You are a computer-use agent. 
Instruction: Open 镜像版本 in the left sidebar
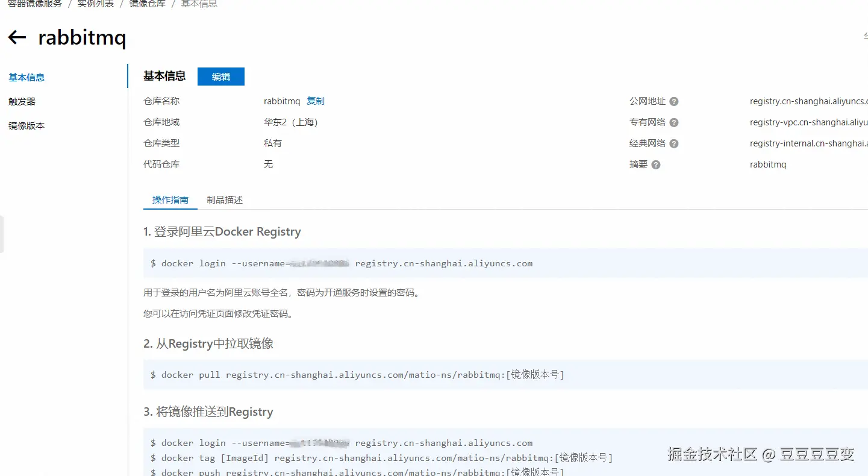[27, 125]
